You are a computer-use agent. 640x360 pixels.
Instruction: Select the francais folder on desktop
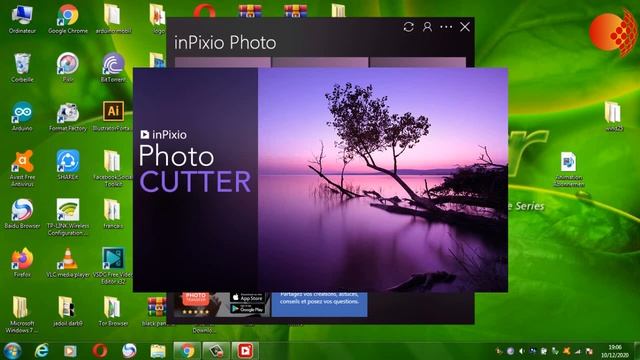[113, 214]
